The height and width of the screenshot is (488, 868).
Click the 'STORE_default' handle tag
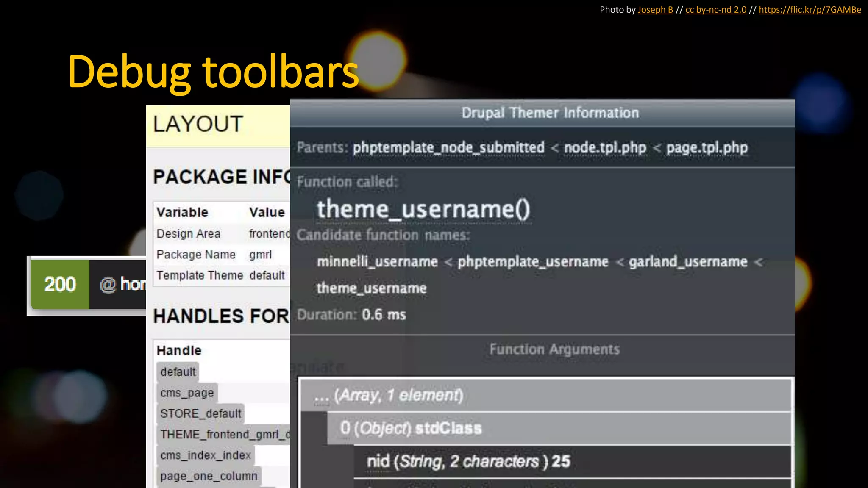pyautogui.click(x=200, y=413)
